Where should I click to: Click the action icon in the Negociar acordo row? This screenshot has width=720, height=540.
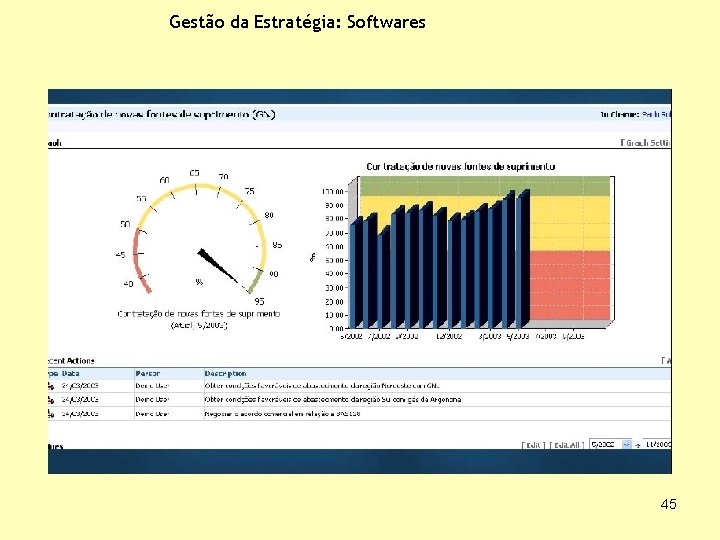coord(51,414)
